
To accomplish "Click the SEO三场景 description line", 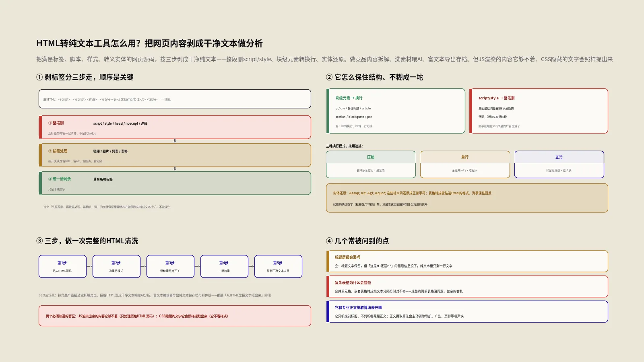I will 155,295.
